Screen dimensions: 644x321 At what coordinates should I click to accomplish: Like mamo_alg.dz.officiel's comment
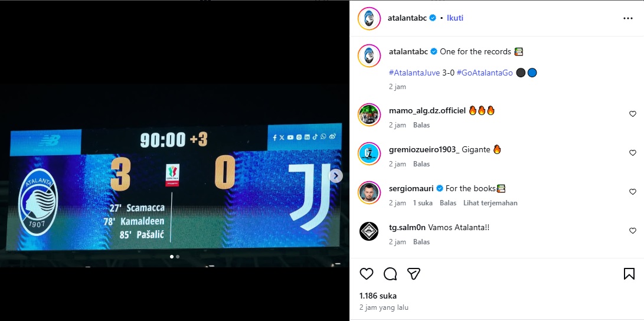click(633, 114)
